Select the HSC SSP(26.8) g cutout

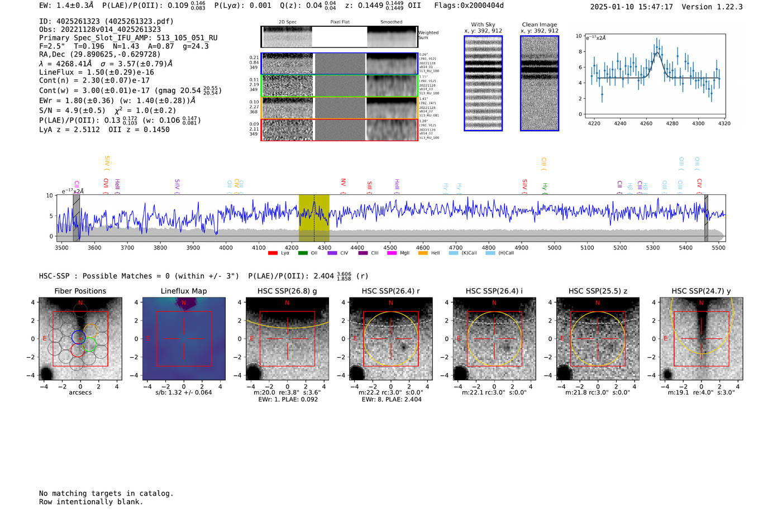coord(287,339)
